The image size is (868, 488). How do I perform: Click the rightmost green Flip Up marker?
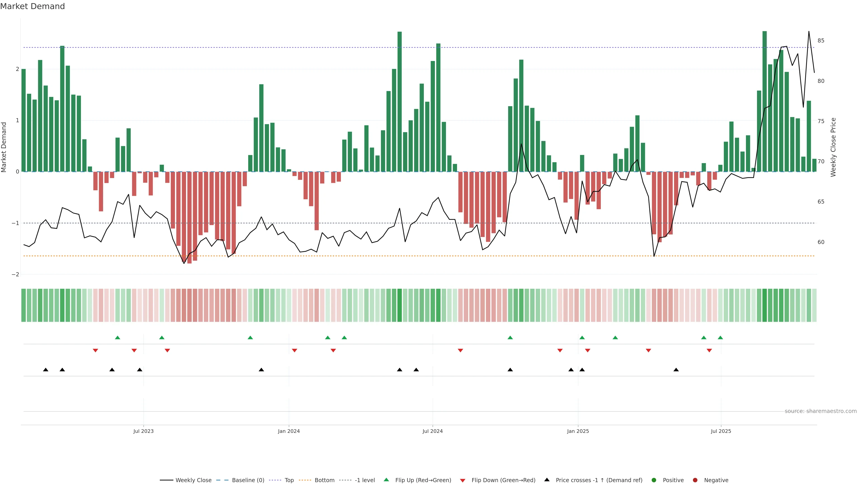click(x=720, y=338)
